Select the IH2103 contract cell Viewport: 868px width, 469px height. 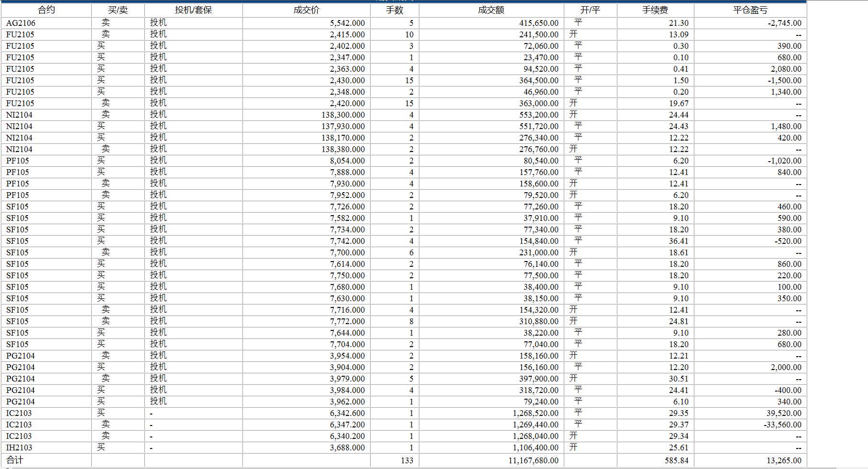(x=19, y=447)
